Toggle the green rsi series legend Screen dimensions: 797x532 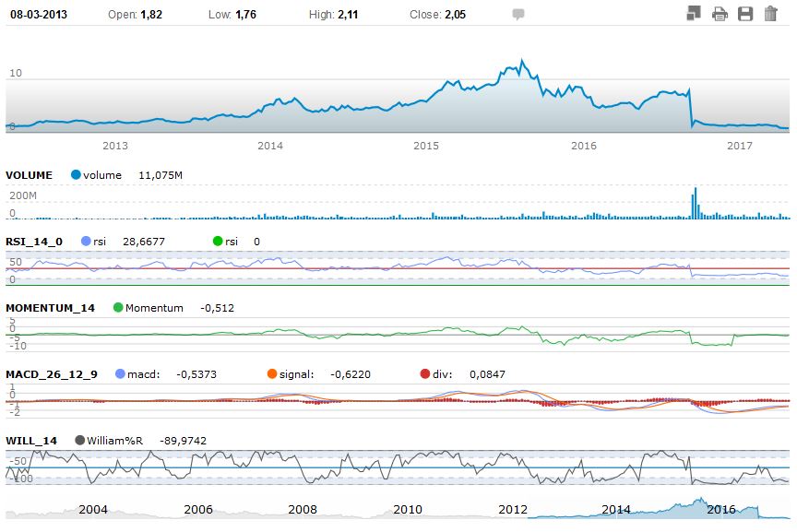[218, 242]
